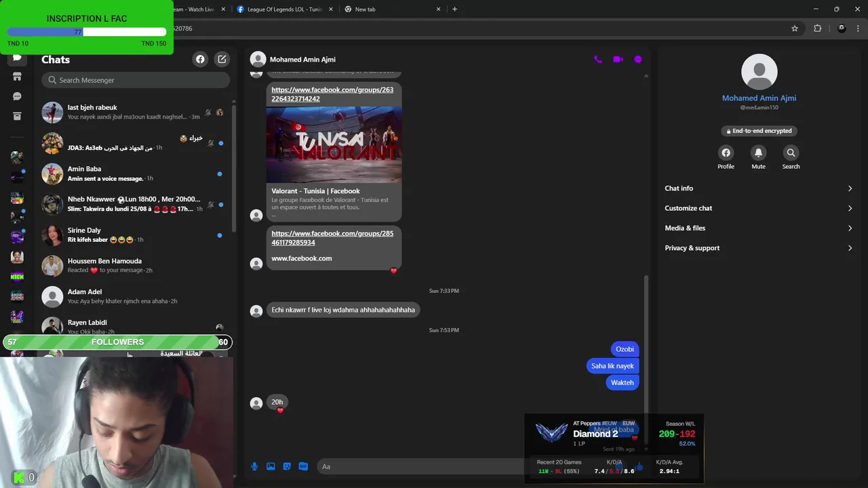
Task: Open the GIF picker icon
Action: coord(303,466)
